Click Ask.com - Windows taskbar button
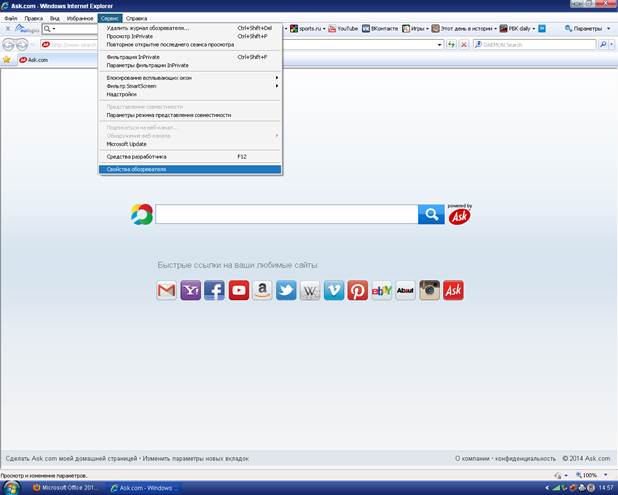Image resolution: width=618 pixels, height=495 pixels. click(146, 488)
